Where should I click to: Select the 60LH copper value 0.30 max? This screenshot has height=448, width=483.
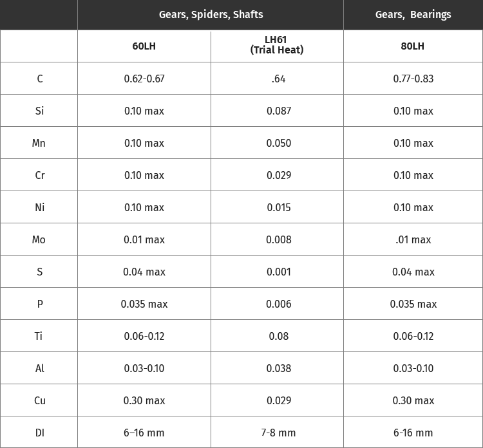[144, 400]
